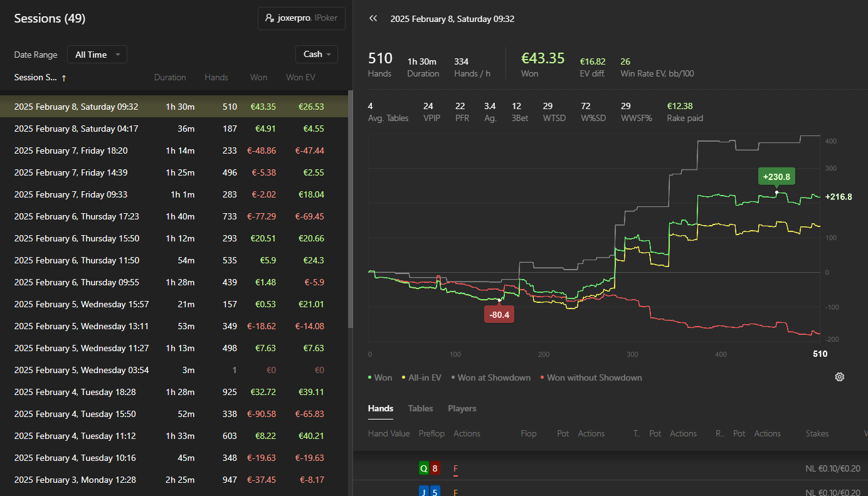
Task: Switch to the Hands tab
Action: pos(381,408)
